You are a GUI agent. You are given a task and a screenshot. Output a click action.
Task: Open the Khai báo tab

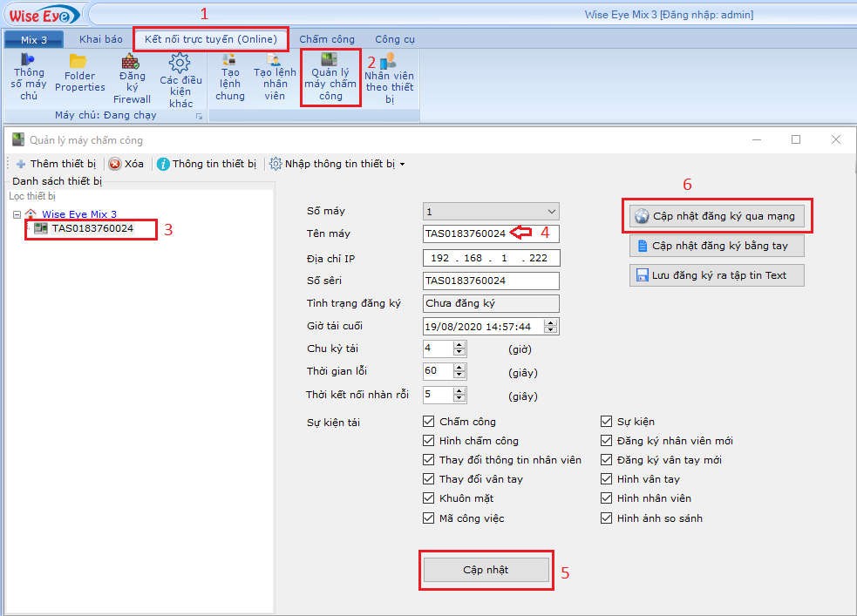pos(100,39)
